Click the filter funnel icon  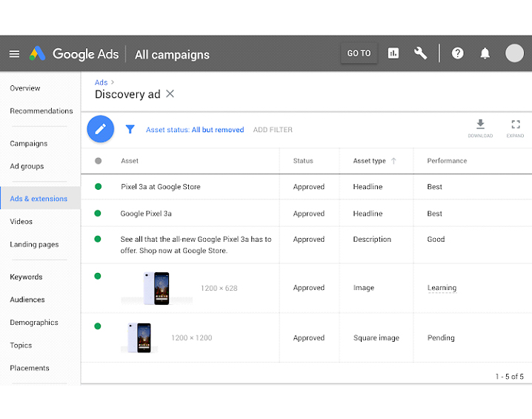coord(130,129)
